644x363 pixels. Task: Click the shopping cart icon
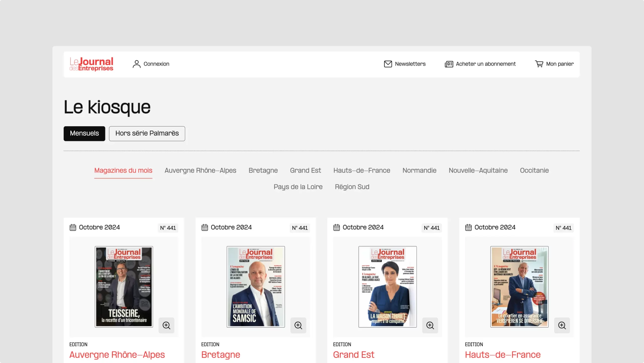coord(539,64)
